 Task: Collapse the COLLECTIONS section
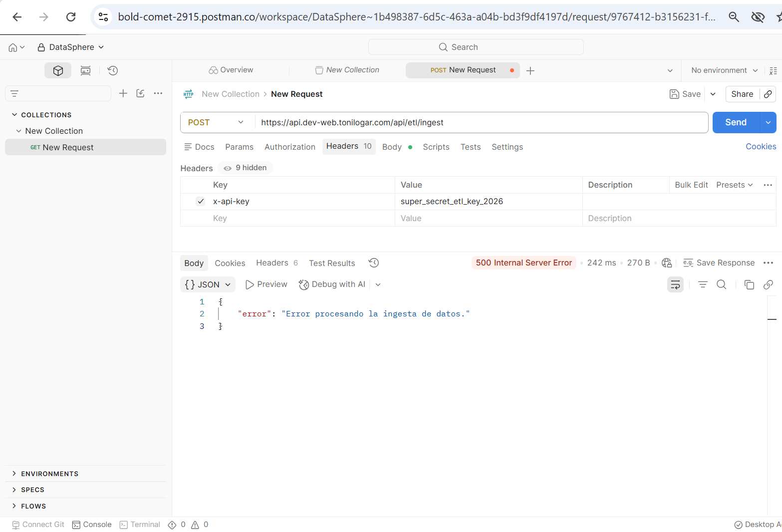pyautogui.click(x=14, y=115)
